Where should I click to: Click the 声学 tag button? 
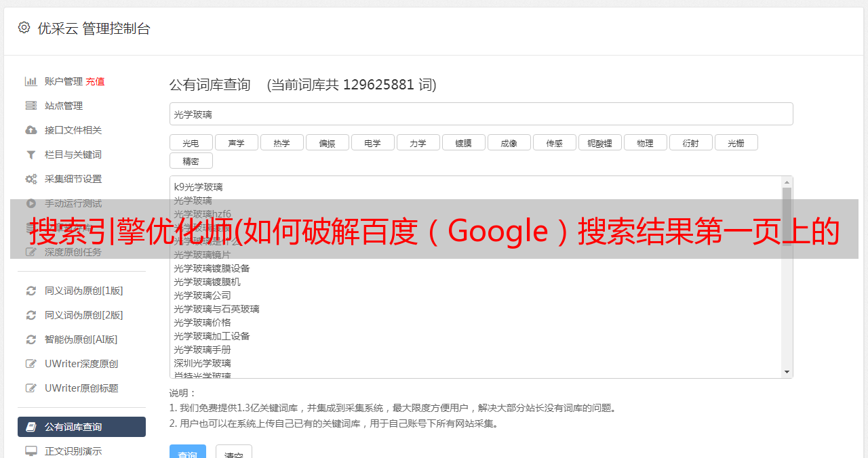(x=236, y=142)
